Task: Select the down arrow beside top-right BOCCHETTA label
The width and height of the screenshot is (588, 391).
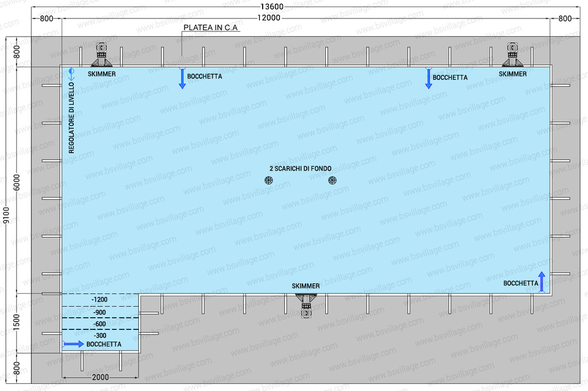Action: [428, 79]
